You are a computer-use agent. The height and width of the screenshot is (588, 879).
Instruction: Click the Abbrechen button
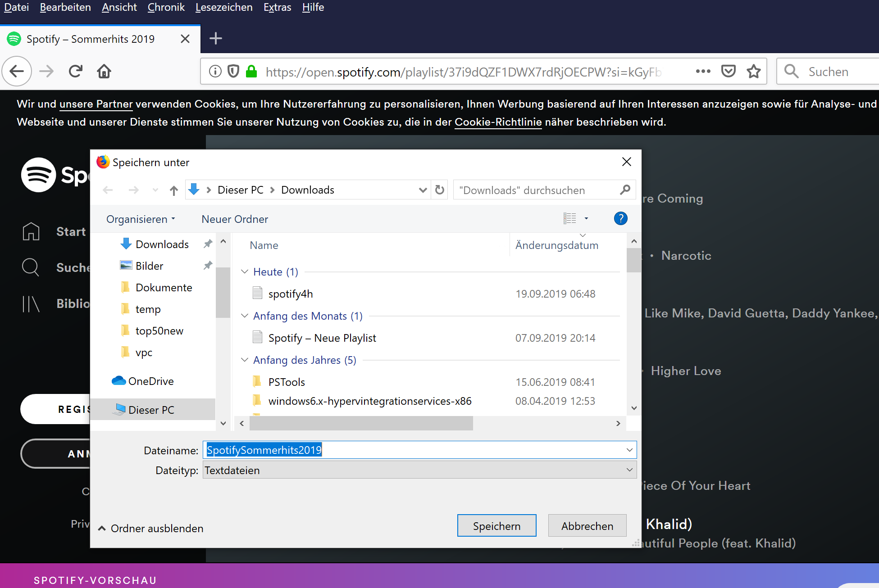587,525
